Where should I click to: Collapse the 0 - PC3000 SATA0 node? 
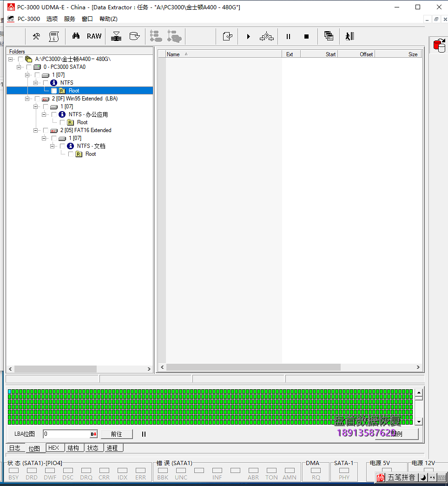19,67
